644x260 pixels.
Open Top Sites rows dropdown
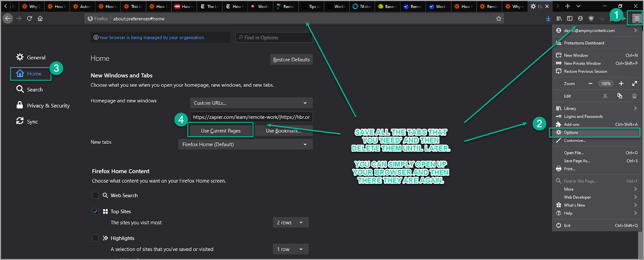click(291, 223)
